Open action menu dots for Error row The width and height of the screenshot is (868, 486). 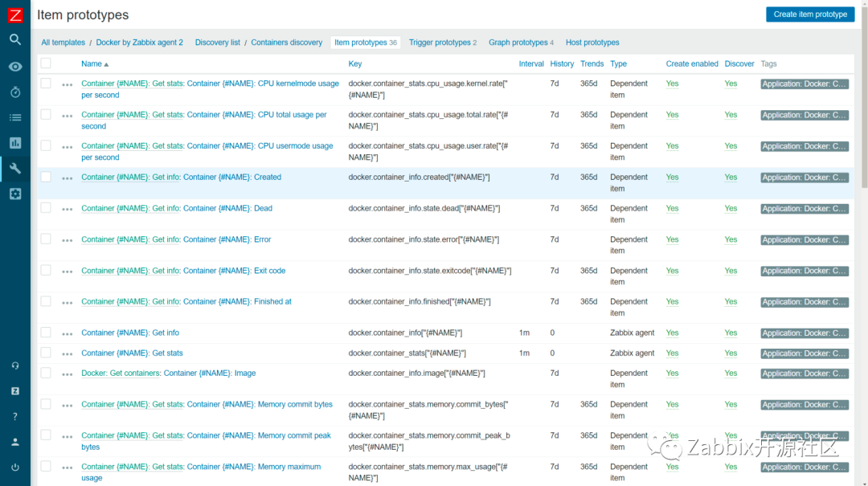67,240
